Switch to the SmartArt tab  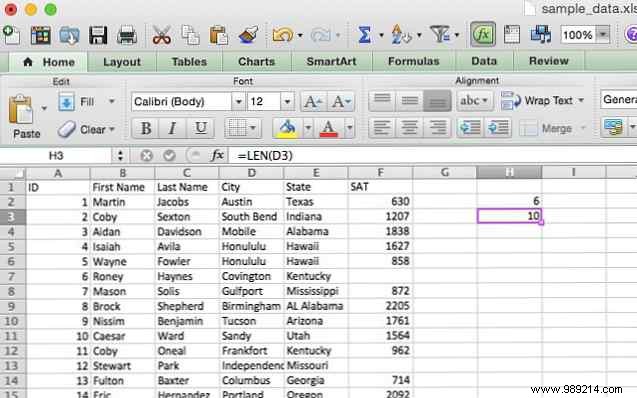[331, 61]
